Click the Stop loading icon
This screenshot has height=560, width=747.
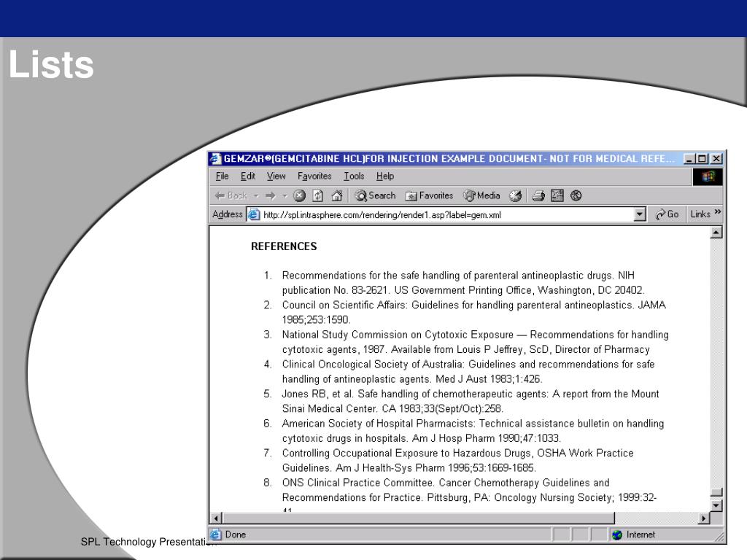click(x=299, y=195)
